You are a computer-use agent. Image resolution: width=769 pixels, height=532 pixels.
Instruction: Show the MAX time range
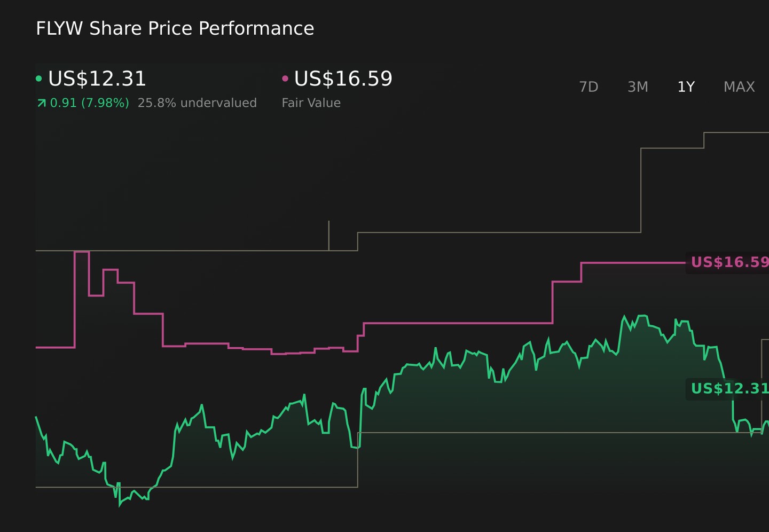click(739, 87)
